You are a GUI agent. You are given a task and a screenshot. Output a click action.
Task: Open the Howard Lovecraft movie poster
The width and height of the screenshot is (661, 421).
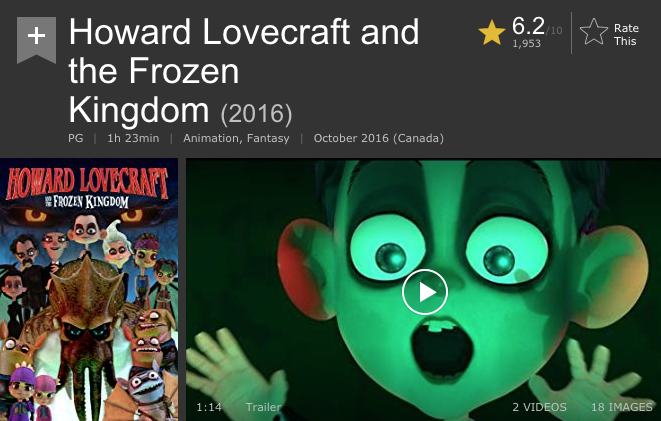click(x=89, y=290)
